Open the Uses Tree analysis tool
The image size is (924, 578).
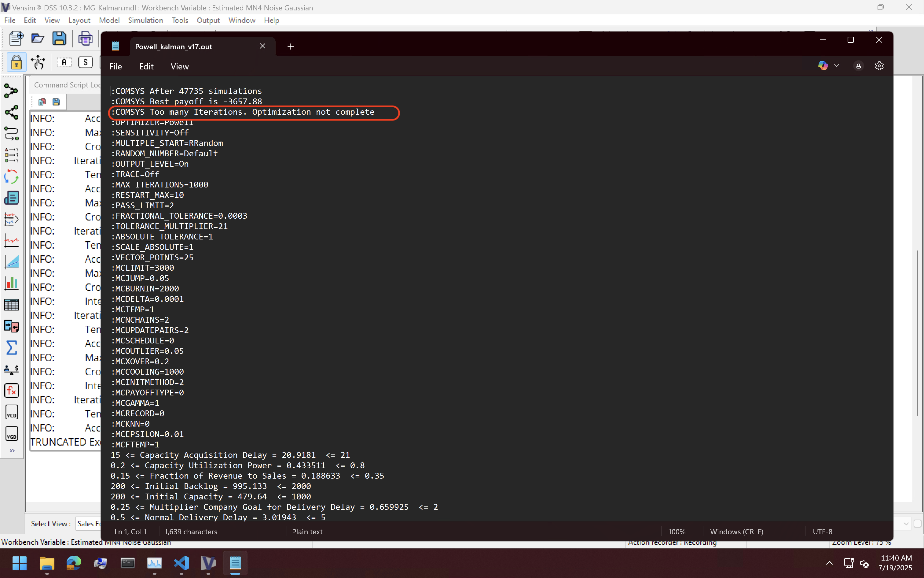11,113
